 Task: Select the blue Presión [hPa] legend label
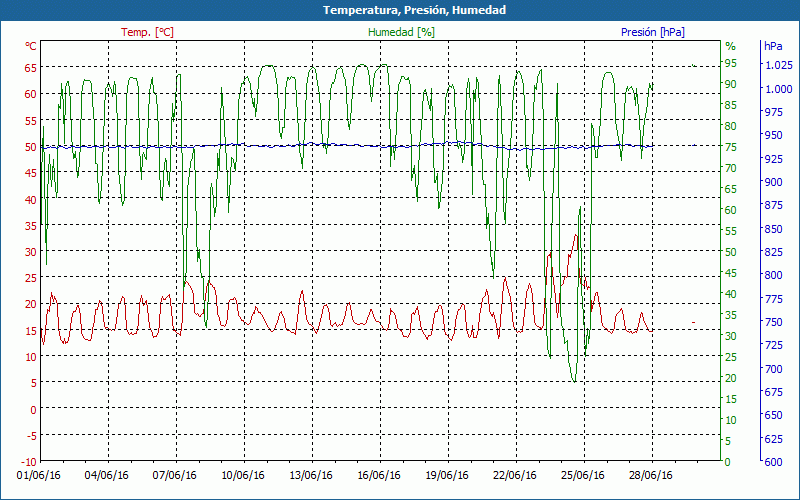tap(653, 32)
